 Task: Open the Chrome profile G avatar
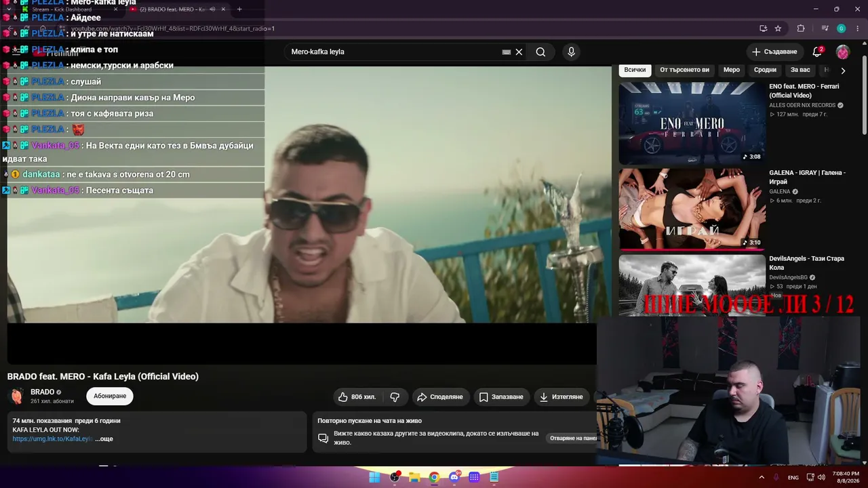point(842,28)
